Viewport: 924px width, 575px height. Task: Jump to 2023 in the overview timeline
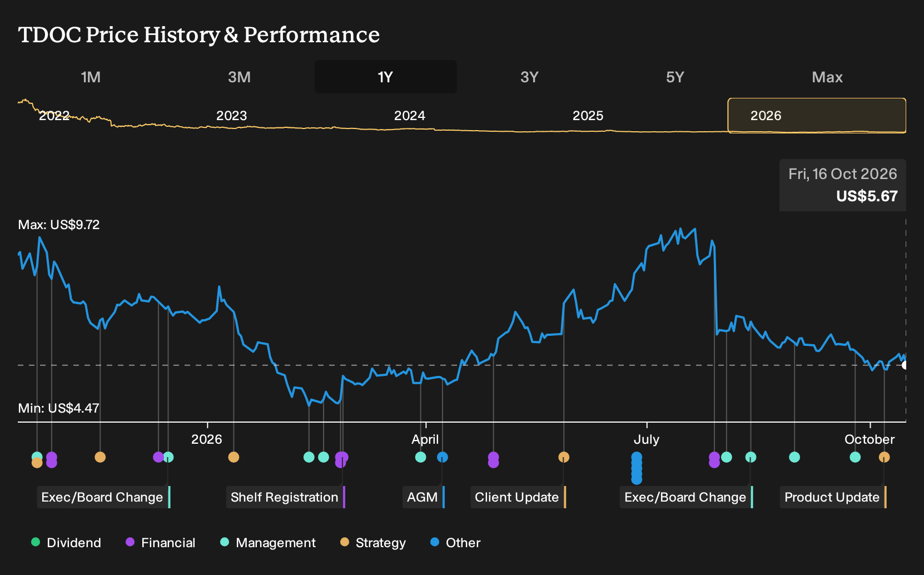click(231, 116)
